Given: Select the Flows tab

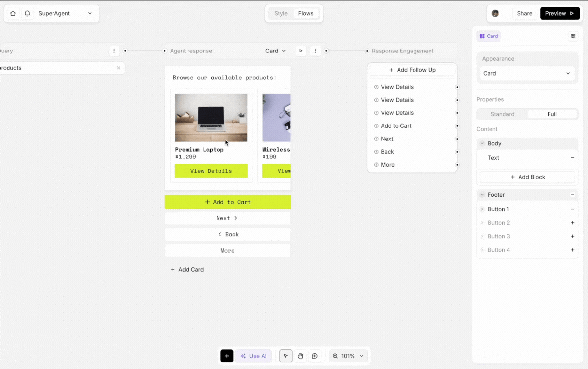Looking at the screenshot, I should pyautogui.click(x=306, y=13).
